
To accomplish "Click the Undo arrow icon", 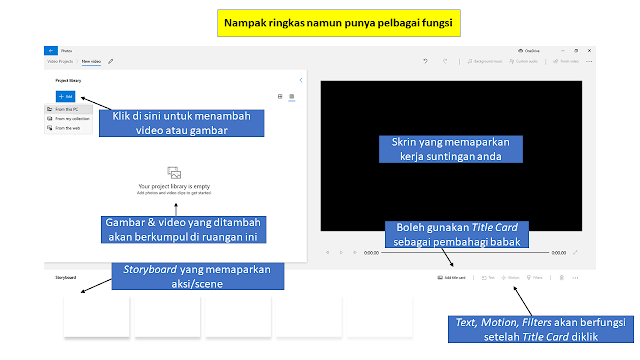I will [425, 61].
